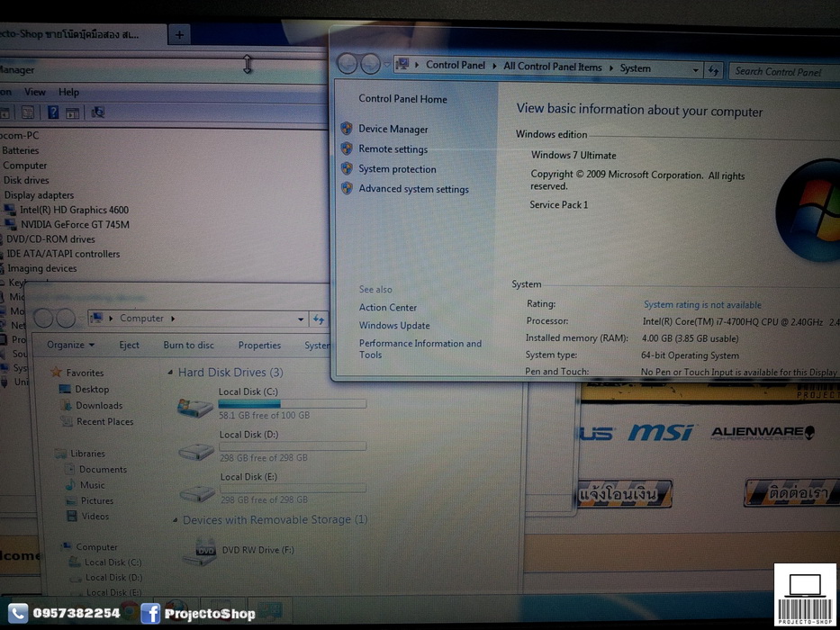Click the Alienware logo on the webpage
Viewport: 840px width, 630px height.
pyautogui.click(x=763, y=433)
